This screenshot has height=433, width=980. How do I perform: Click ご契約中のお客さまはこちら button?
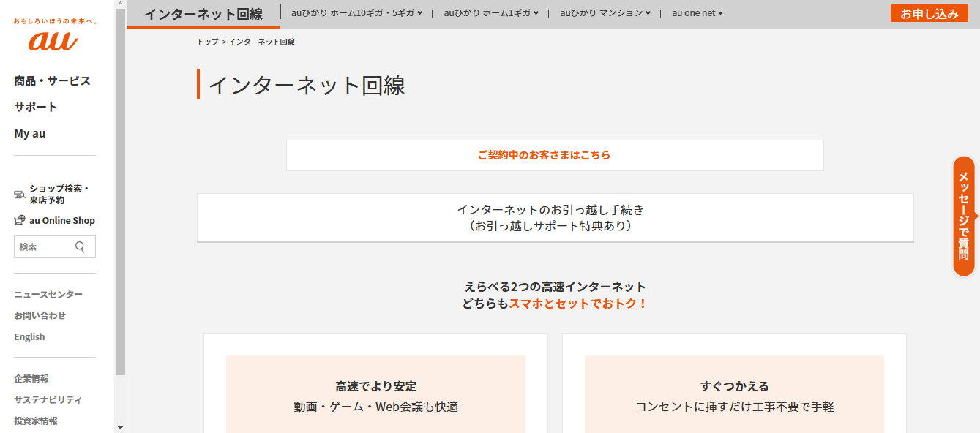click(x=555, y=155)
